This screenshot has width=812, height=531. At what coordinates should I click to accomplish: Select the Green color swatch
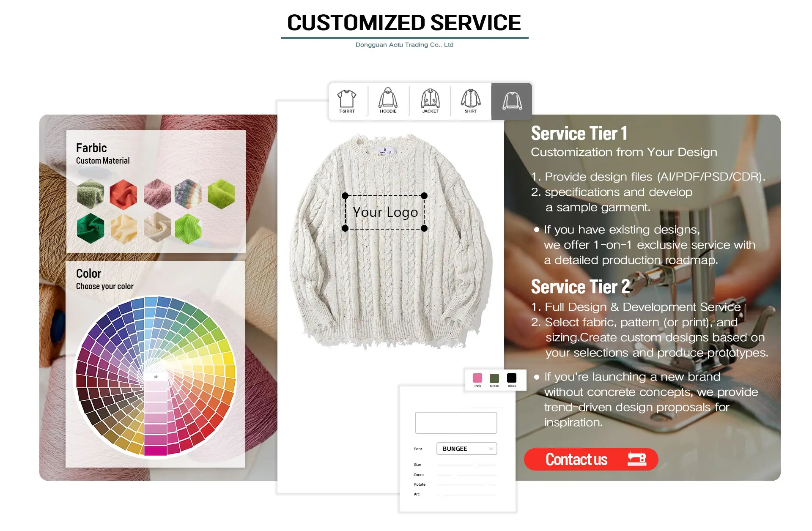(x=494, y=378)
